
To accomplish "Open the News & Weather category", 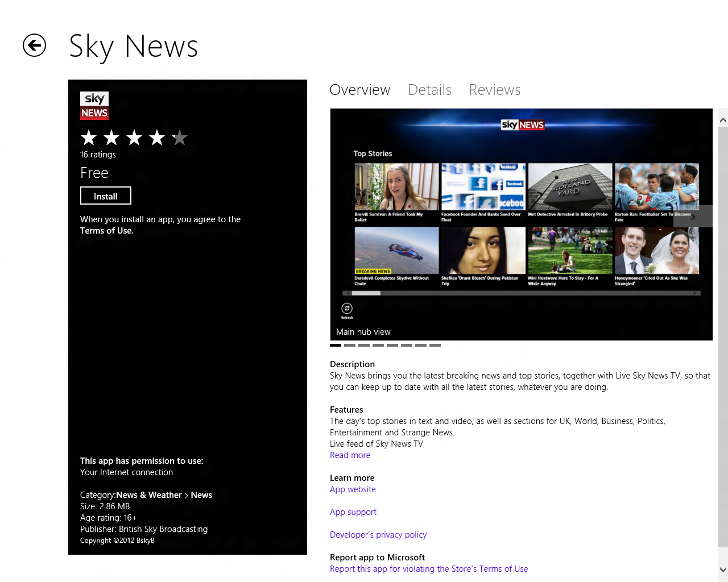I will pyautogui.click(x=149, y=495).
